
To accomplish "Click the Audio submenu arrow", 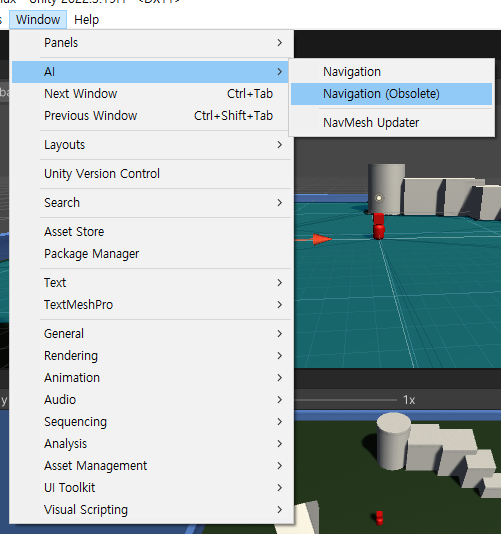I will [x=280, y=400].
